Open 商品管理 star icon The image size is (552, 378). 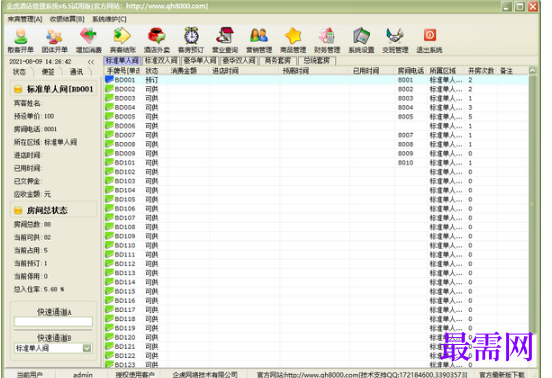(293, 40)
